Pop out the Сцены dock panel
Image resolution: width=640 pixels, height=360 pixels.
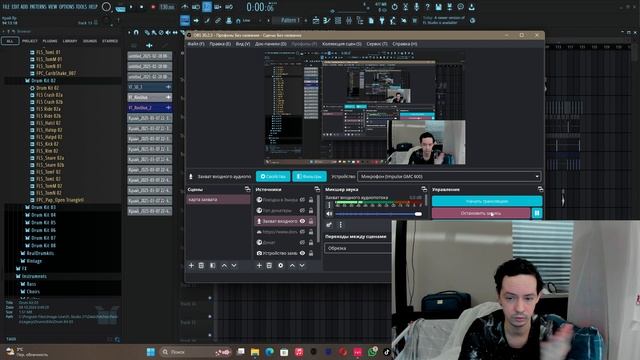(247, 189)
